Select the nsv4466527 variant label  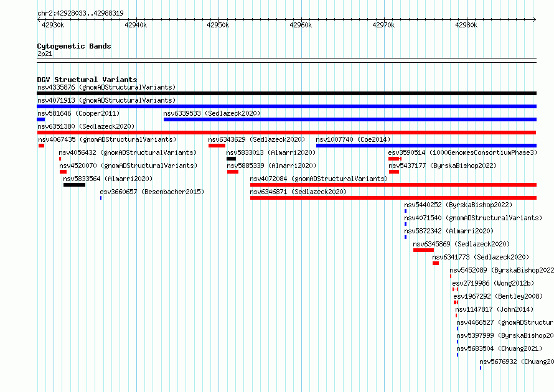tap(505, 322)
